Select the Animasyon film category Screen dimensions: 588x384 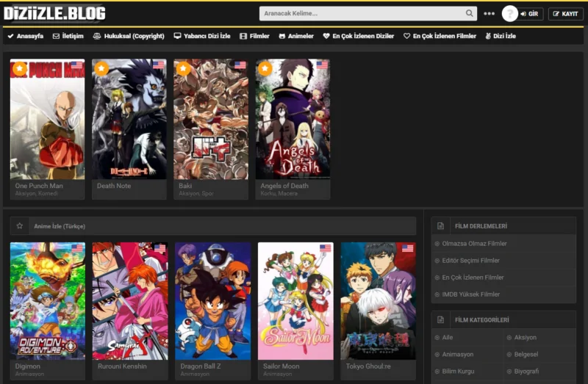click(457, 354)
